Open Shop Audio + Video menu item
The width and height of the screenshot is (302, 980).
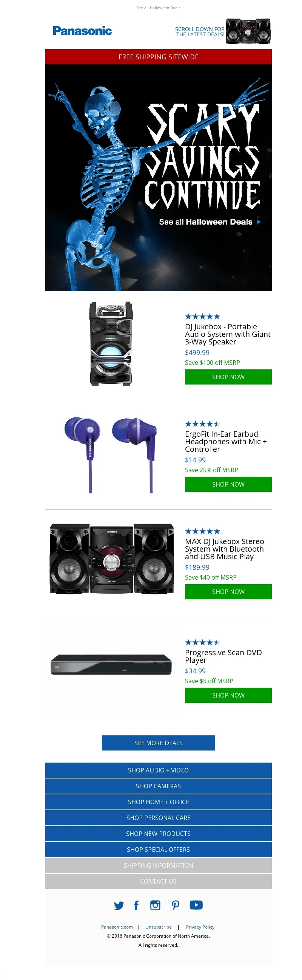(159, 771)
